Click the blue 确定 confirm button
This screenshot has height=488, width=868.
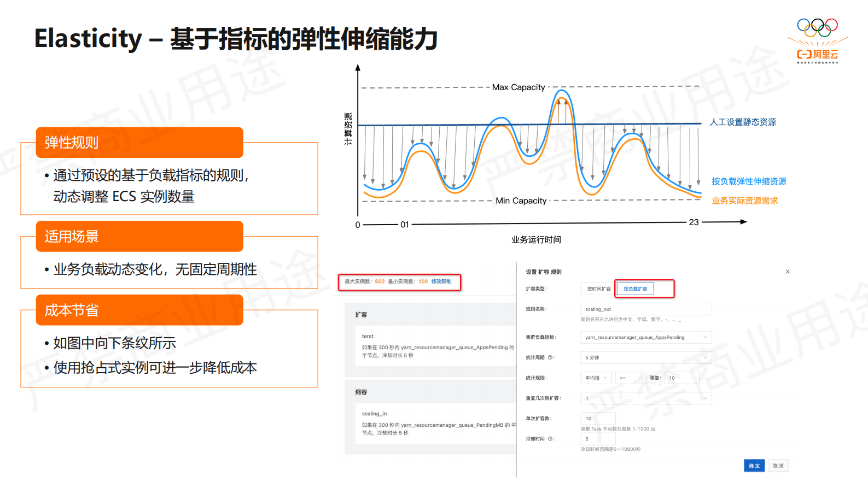point(754,466)
